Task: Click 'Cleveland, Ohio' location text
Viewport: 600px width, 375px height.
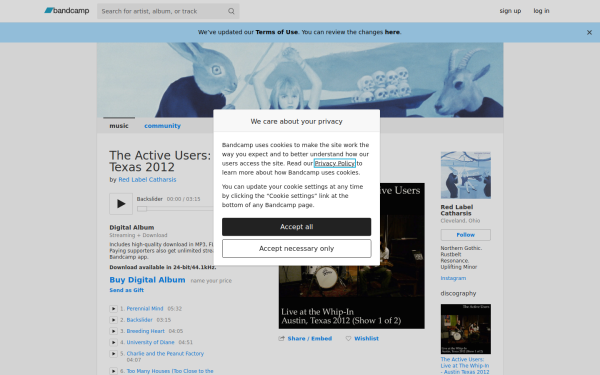Action: [x=460, y=221]
